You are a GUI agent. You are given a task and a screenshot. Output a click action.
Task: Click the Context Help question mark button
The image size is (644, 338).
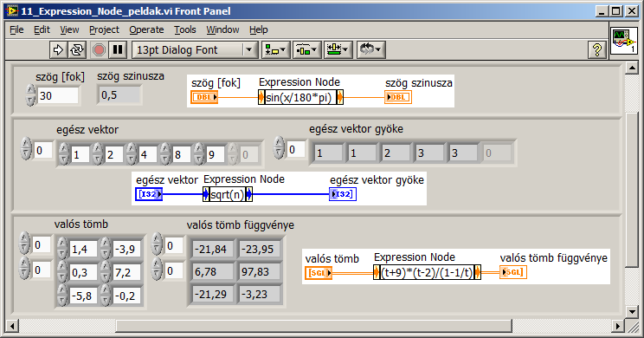[597, 49]
